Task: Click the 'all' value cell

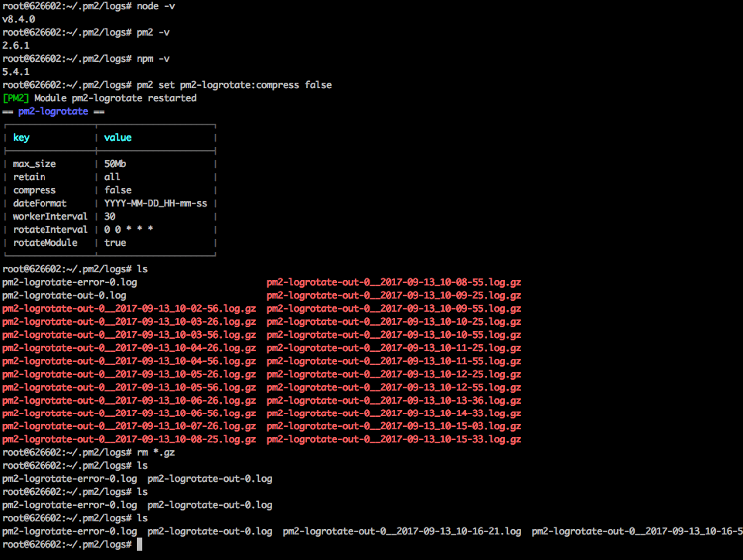Action: 112,177
